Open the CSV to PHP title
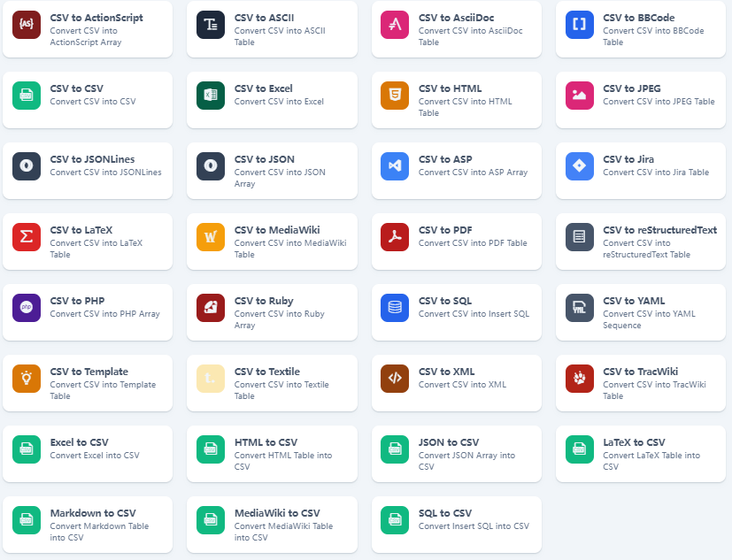732x560 pixels. click(77, 301)
